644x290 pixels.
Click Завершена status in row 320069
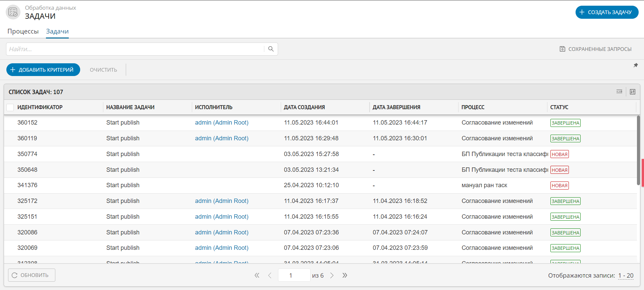[566, 248]
